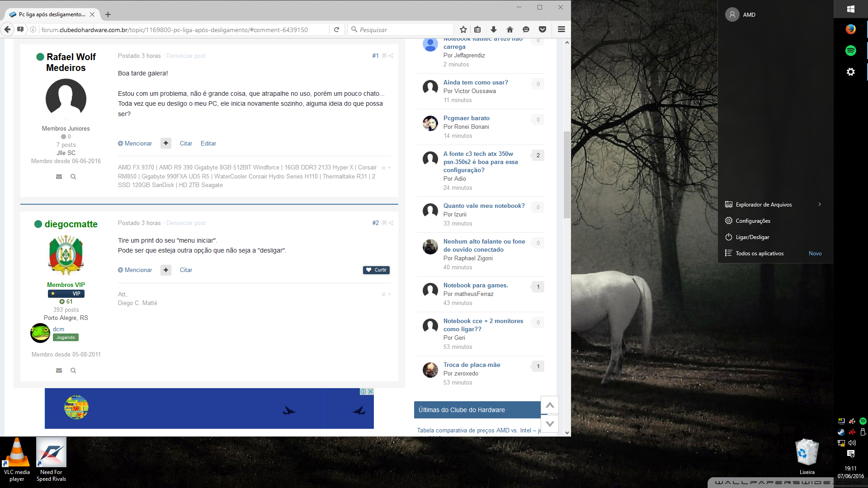Open the Firefox hamburger menu
The width and height of the screenshot is (868, 488).
pos(561,29)
